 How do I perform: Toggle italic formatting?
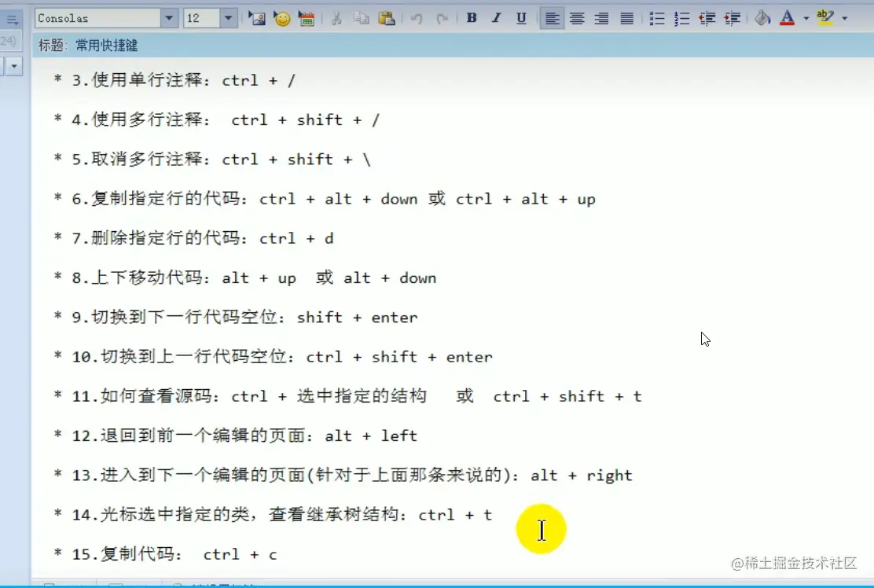coord(496,18)
